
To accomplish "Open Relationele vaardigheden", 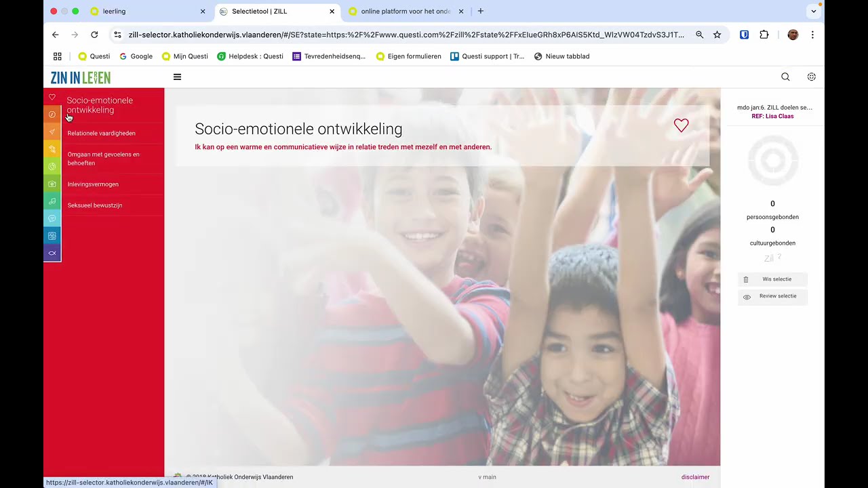I will click(102, 134).
